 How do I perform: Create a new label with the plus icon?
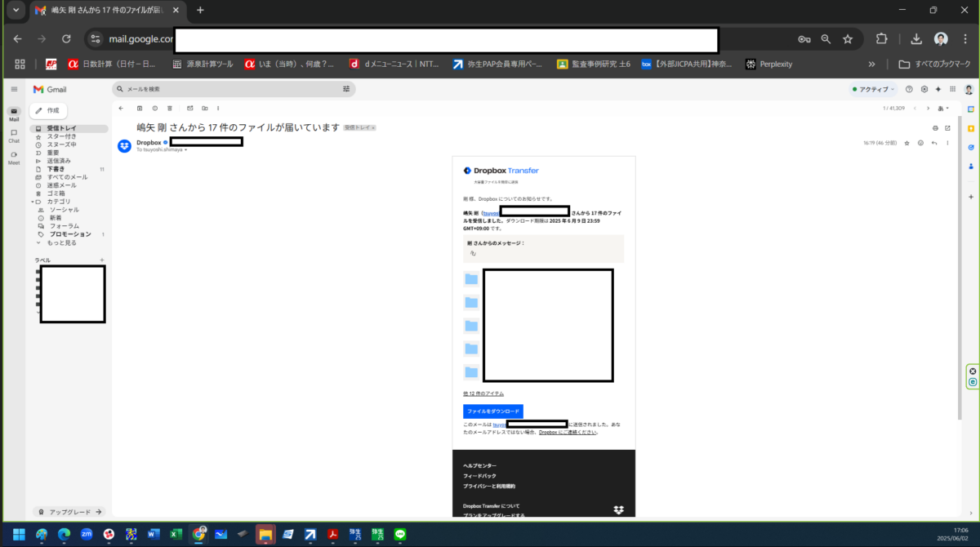pyautogui.click(x=101, y=260)
